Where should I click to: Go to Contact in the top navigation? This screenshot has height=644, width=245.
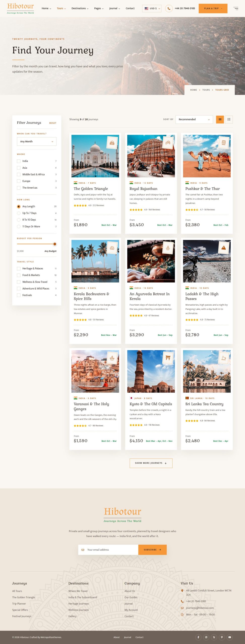(x=130, y=8)
